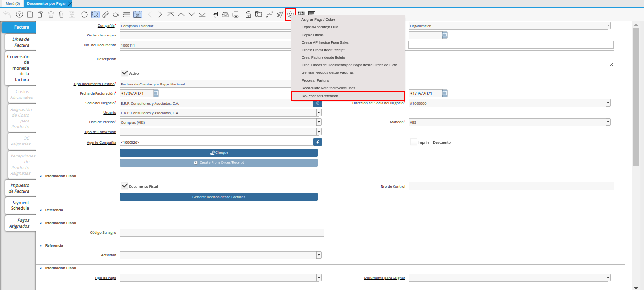Click the Código Sunagro input field
Screen dimensions: 644x290
(x=222, y=233)
